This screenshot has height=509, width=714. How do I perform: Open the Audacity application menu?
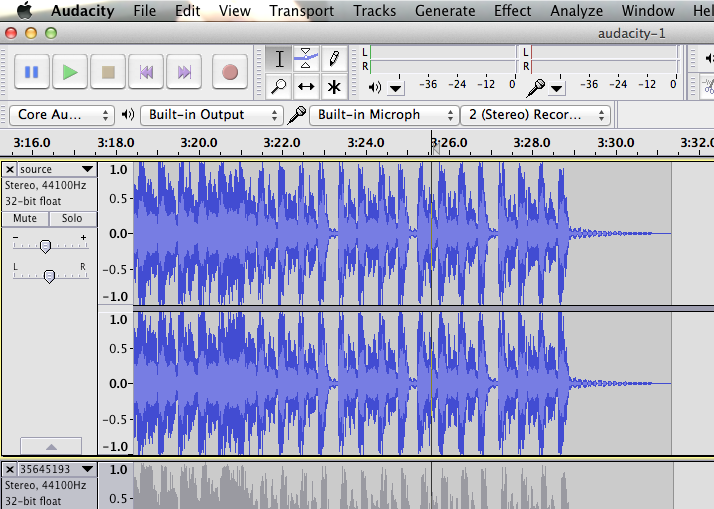pyautogui.click(x=82, y=10)
